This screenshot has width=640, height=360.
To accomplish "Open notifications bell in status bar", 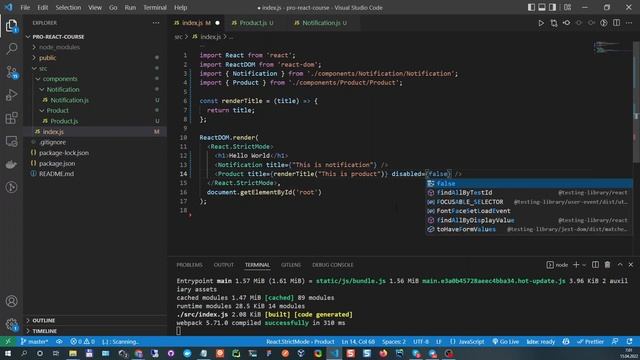I will 629,342.
